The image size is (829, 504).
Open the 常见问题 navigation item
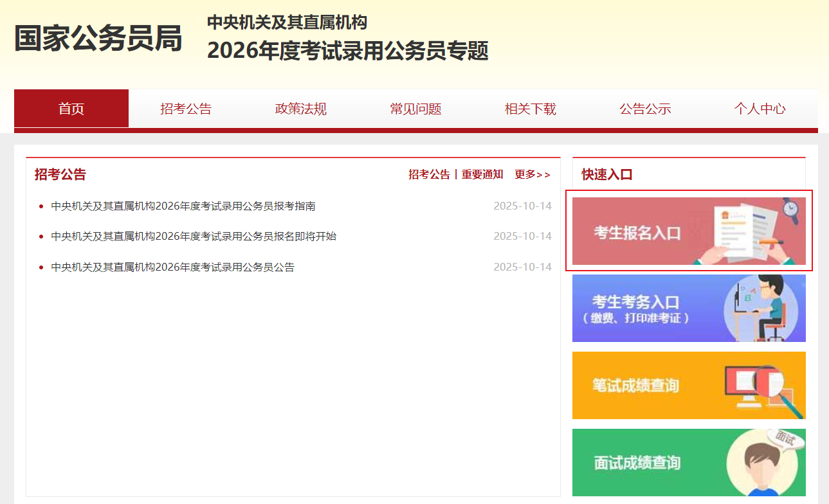415,109
